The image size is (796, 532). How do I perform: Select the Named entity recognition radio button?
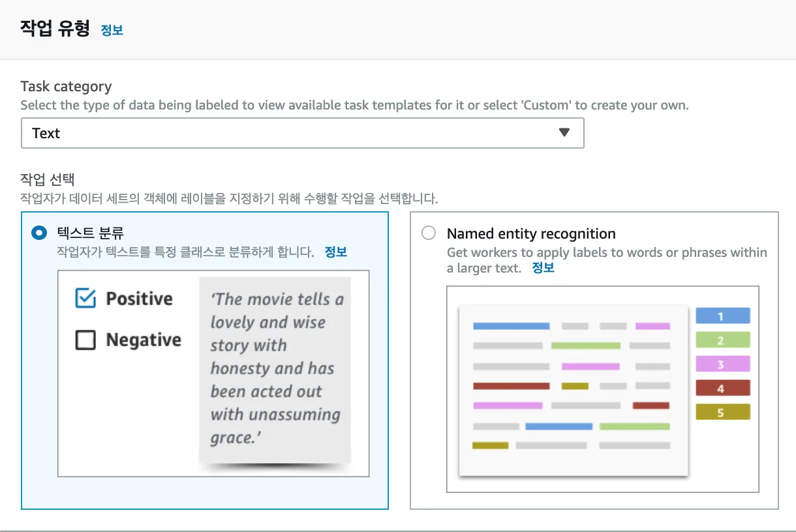(429, 233)
